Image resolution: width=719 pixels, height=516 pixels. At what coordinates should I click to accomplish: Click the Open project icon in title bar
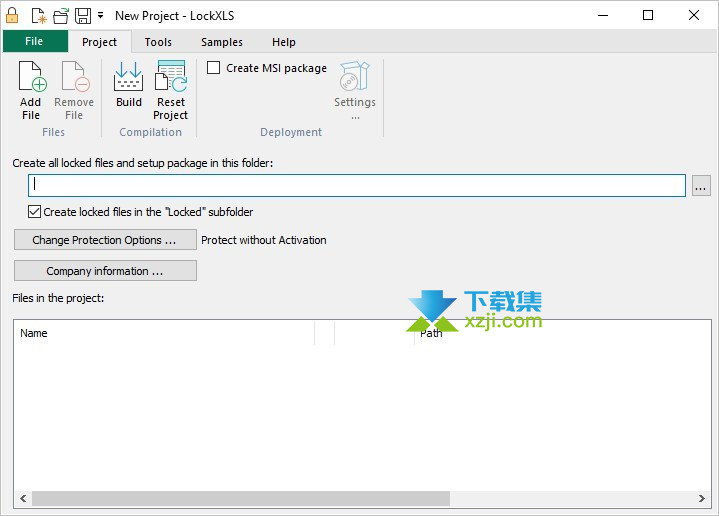click(61, 16)
